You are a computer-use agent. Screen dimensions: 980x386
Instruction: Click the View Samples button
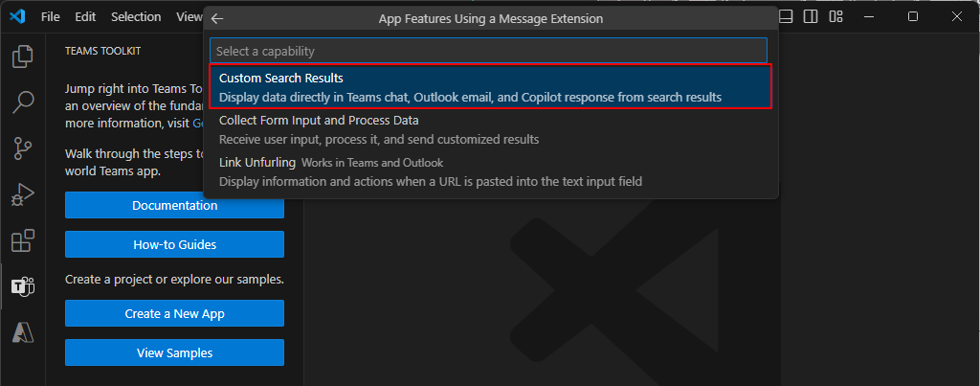tap(174, 352)
